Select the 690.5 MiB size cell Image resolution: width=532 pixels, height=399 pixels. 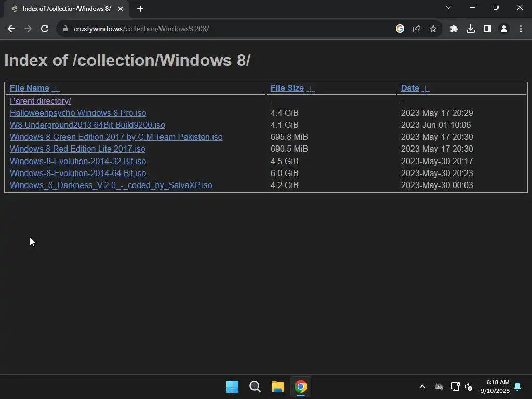click(289, 149)
